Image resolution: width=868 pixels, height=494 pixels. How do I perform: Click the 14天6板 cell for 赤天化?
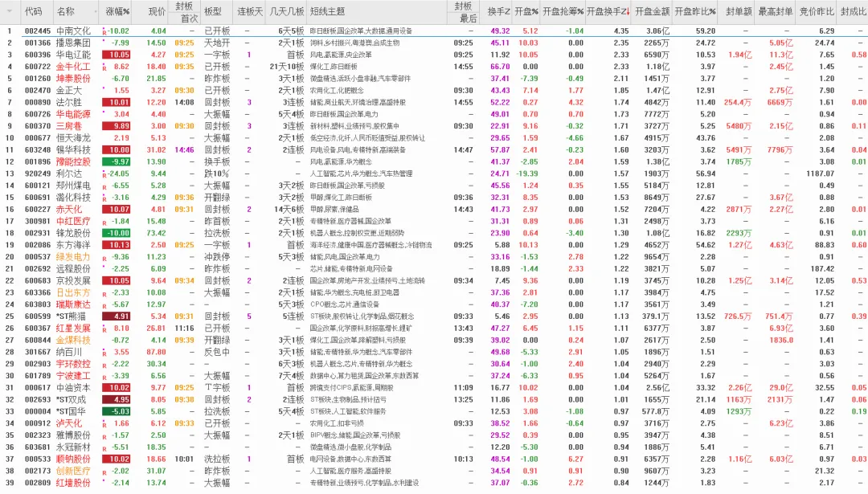(289, 209)
